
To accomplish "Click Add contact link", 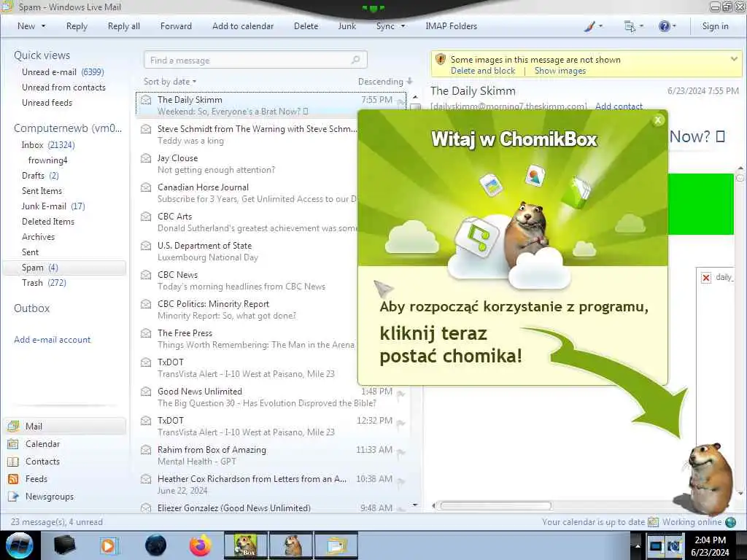I will click(x=619, y=106).
